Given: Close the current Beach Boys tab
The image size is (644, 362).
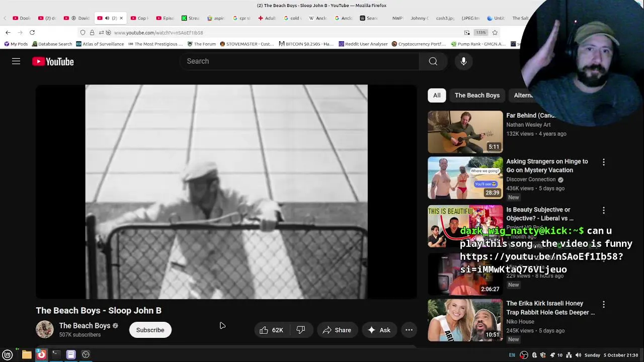Looking at the screenshot, I should [x=121, y=18].
